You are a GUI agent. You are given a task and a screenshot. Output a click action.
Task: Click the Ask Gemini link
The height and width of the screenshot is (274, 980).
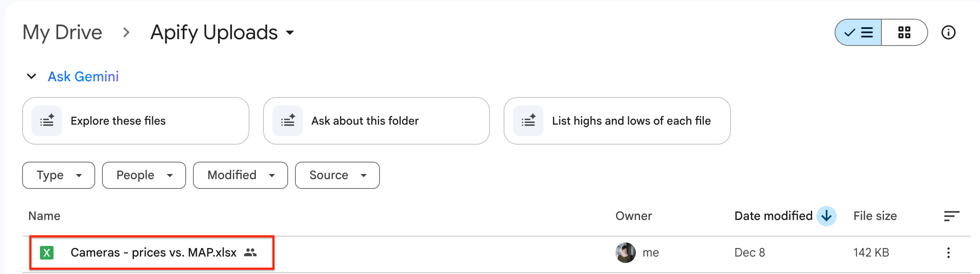click(x=83, y=77)
